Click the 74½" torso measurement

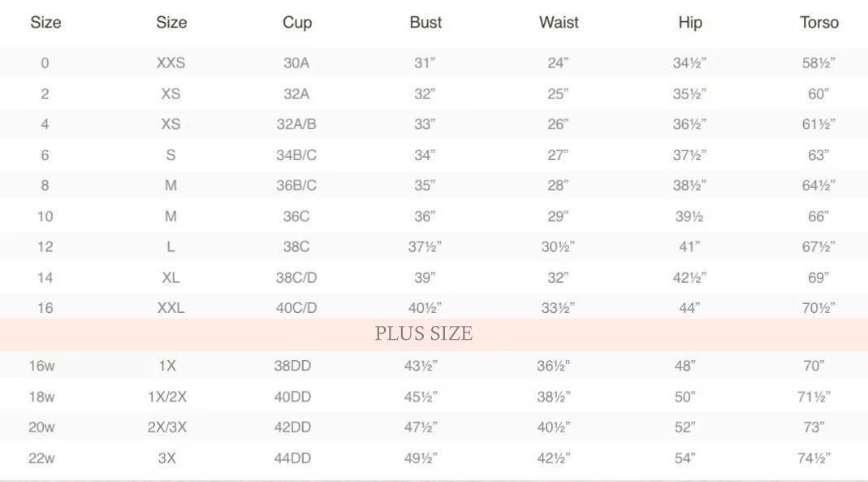tap(814, 458)
